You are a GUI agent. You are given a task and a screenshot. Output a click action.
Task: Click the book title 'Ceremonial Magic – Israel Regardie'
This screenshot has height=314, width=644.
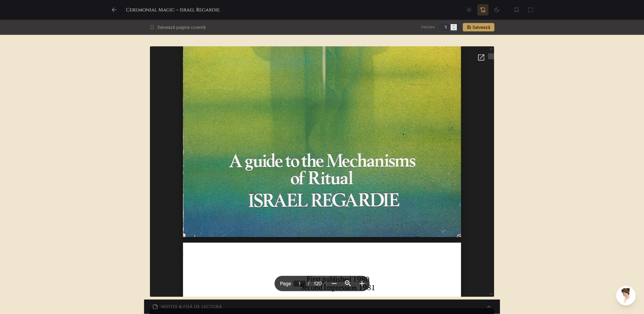pyautogui.click(x=173, y=10)
